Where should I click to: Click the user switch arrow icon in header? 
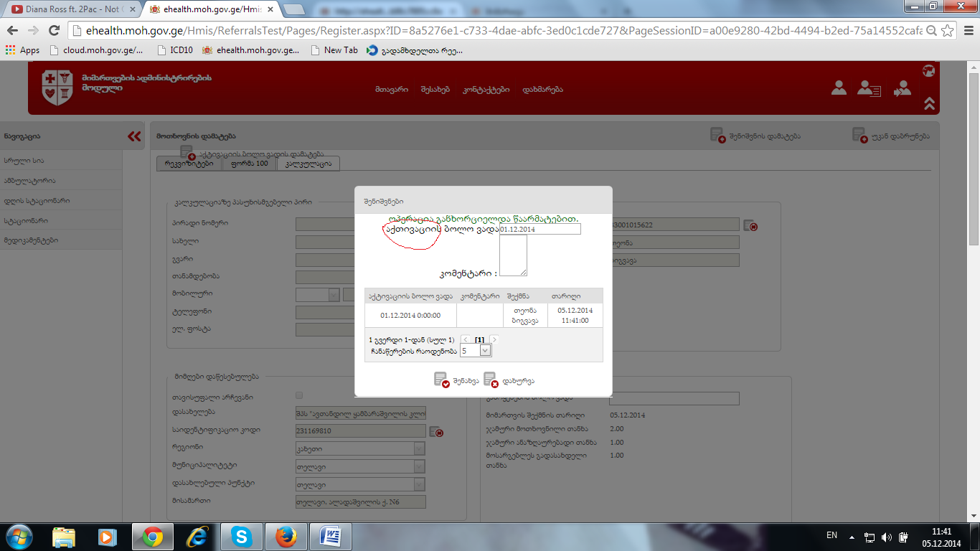(902, 88)
